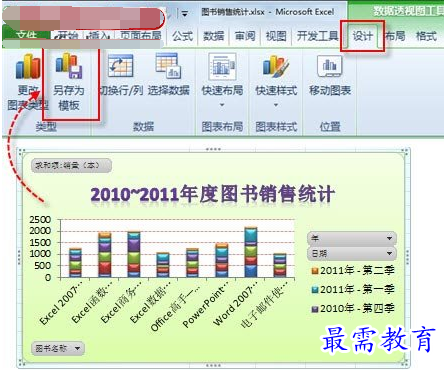Image resolution: width=444 pixels, height=371 pixels.
Task: Click the purple 2010年第四季 legend swatch
Action: 315,309
